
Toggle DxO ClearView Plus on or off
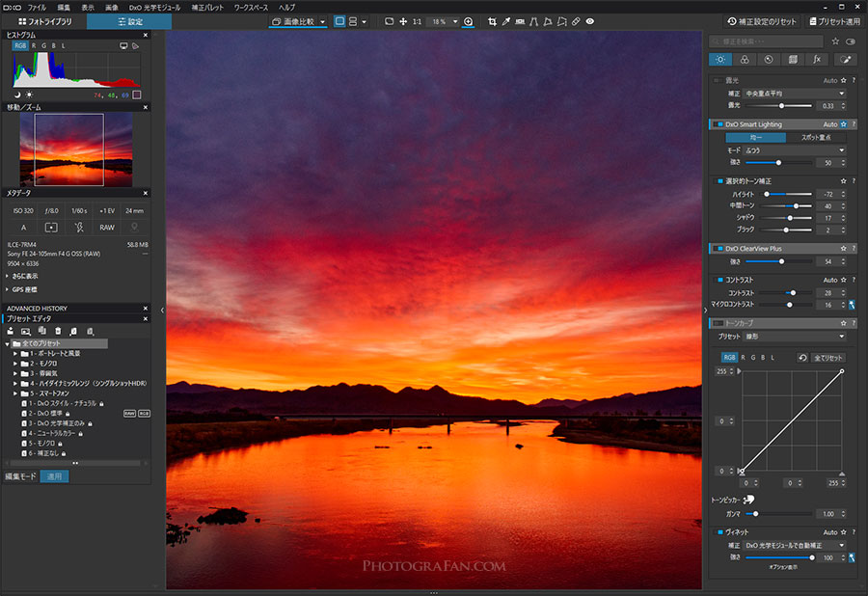[x=719, y=249]
